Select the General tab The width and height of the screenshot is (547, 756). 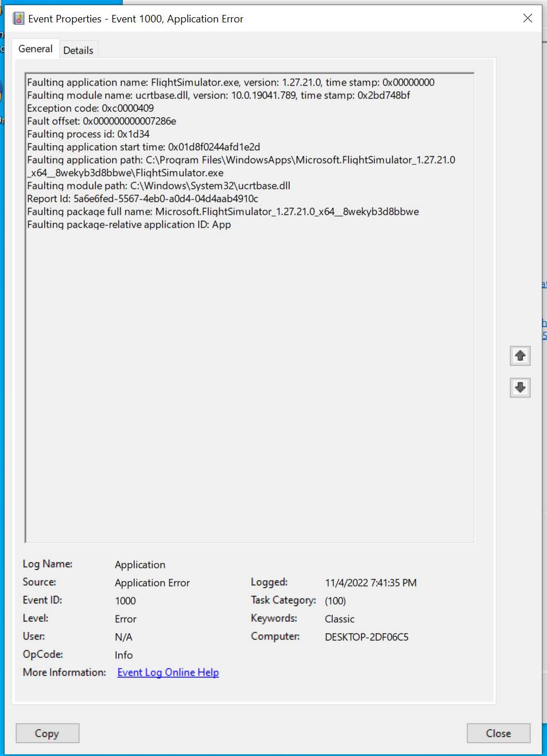click(36, 49)
